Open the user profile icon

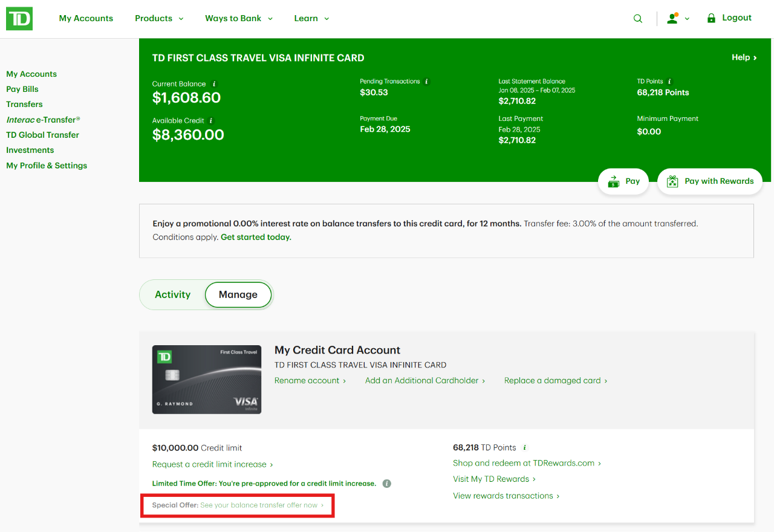(672, 19)
